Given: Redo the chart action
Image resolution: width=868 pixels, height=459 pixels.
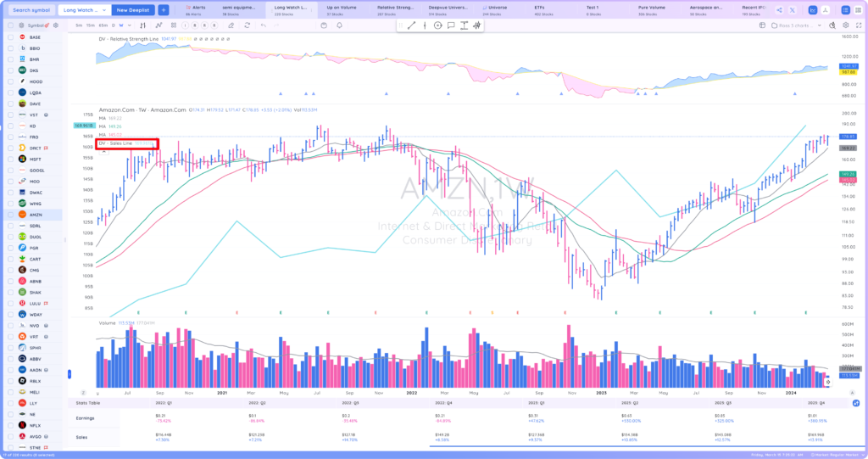Looking at the screenshot, I should pos(277,25).
